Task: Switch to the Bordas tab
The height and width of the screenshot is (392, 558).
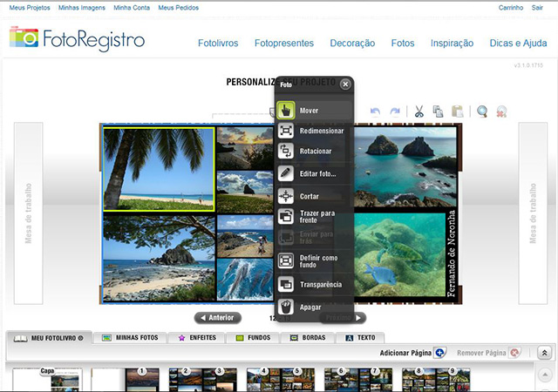Action: tap(308, 338)
